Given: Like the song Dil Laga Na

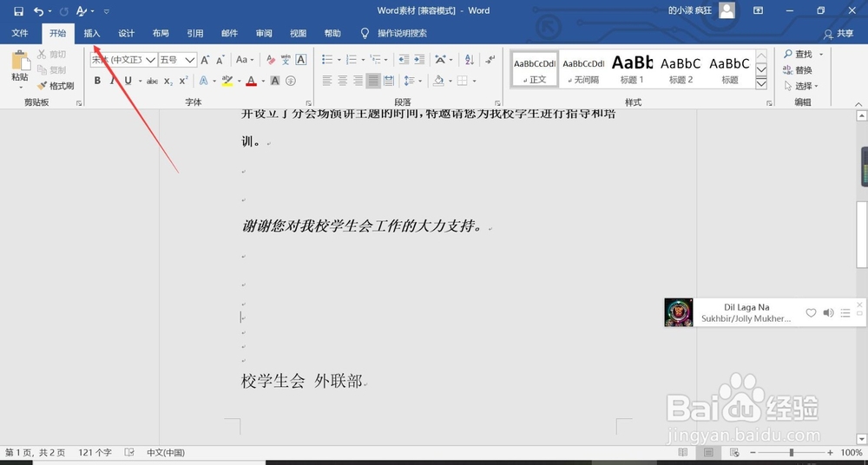Looking at the screenshot, I should pos(811,313).
